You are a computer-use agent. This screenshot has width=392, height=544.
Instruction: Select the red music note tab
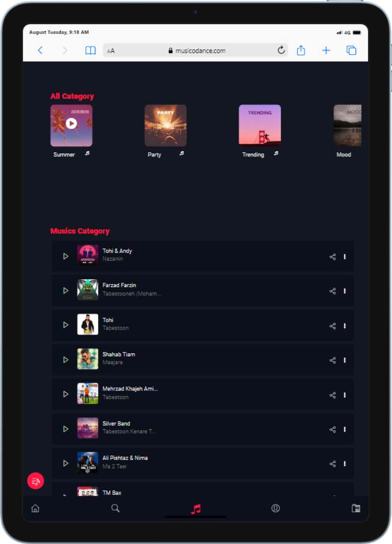point(196,509)
